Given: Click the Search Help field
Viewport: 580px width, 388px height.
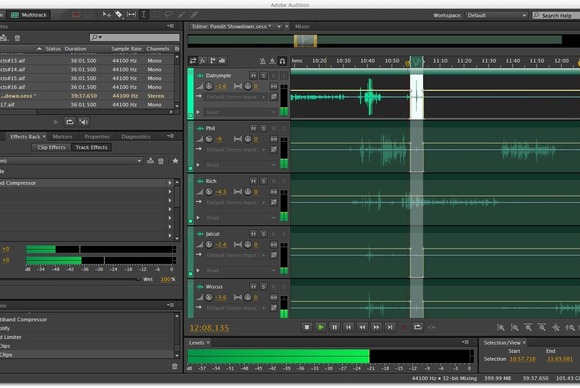Looking at the screenshot, I should (x=556, y=16).
